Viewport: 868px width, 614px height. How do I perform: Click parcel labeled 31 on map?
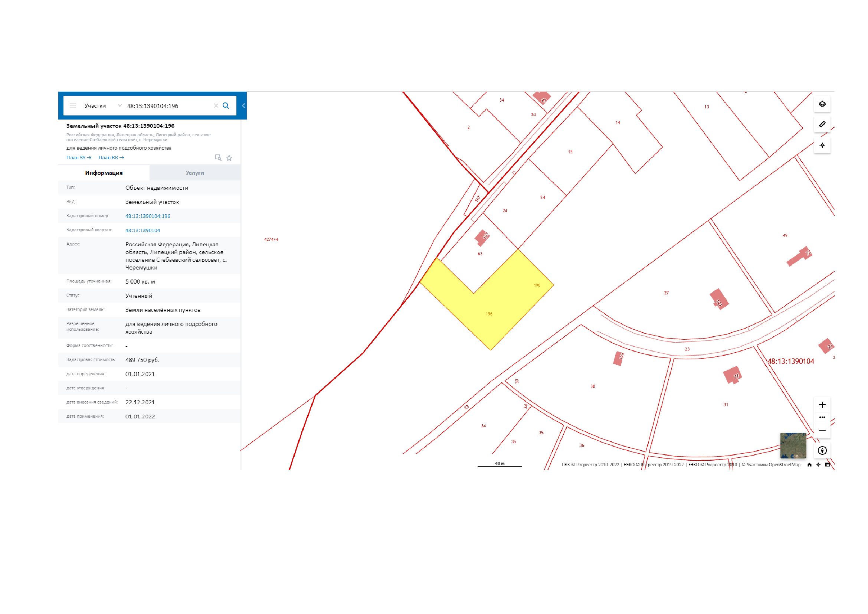click(x=726, y=405)
